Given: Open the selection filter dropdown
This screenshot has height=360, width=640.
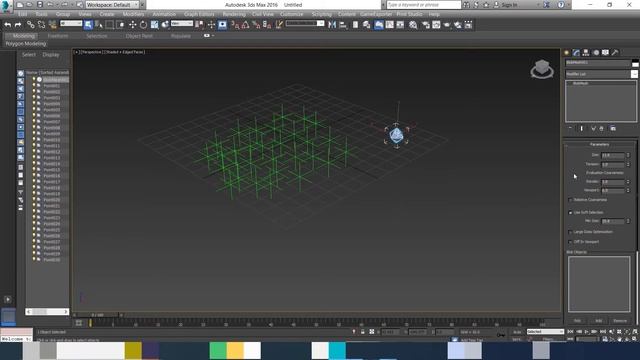Looking at the screenshot, I should (x=71, y=24).
